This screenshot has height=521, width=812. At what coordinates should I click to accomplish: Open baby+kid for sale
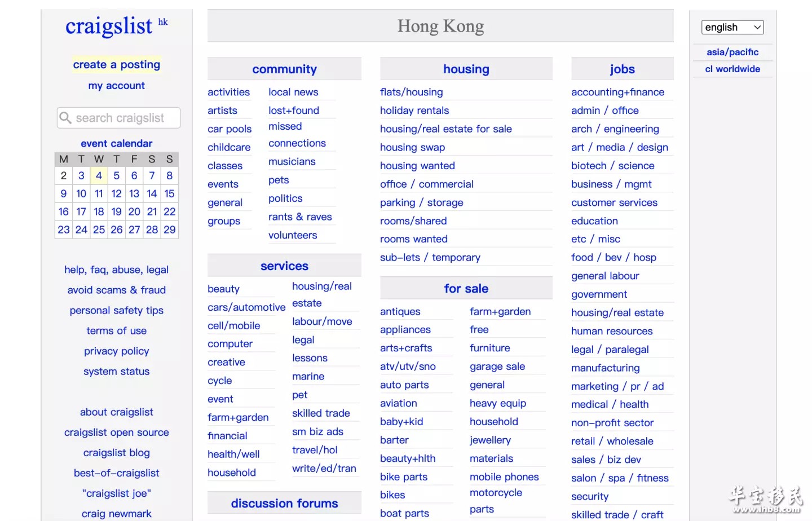401,422
